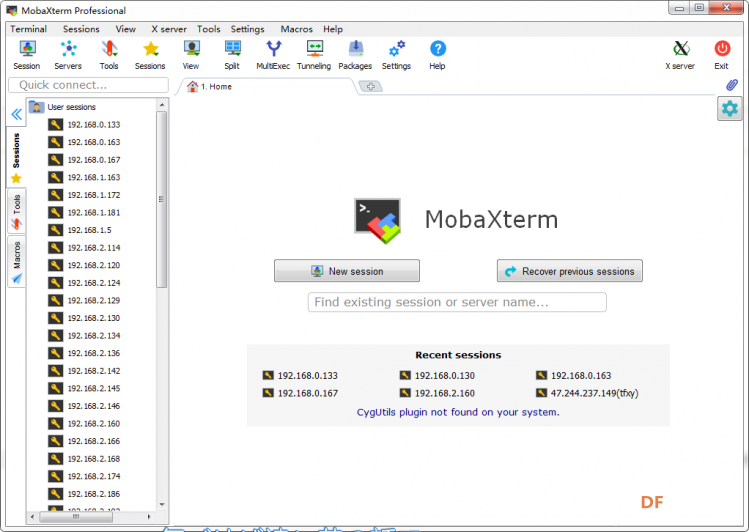Click horizontal scrollbar right arrow
Viewport: 749px width, 532px height.
[x=149, y=517]
